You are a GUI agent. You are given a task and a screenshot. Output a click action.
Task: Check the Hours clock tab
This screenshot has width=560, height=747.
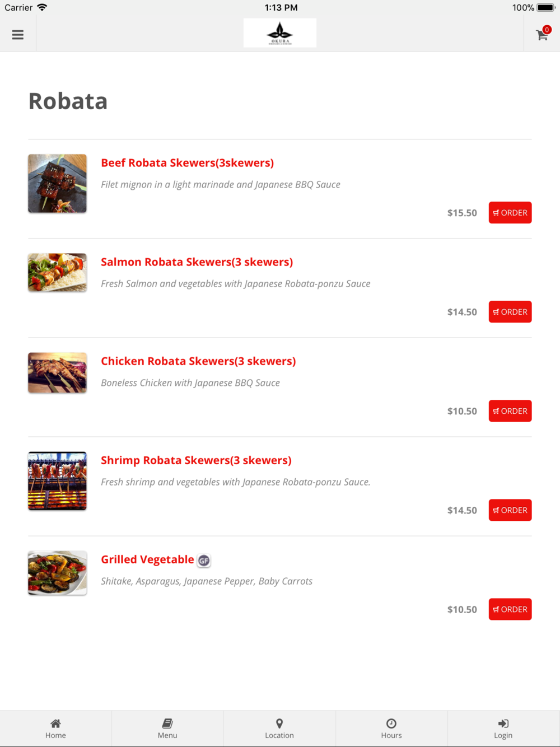pyautogui.click(x=391, y=729)
